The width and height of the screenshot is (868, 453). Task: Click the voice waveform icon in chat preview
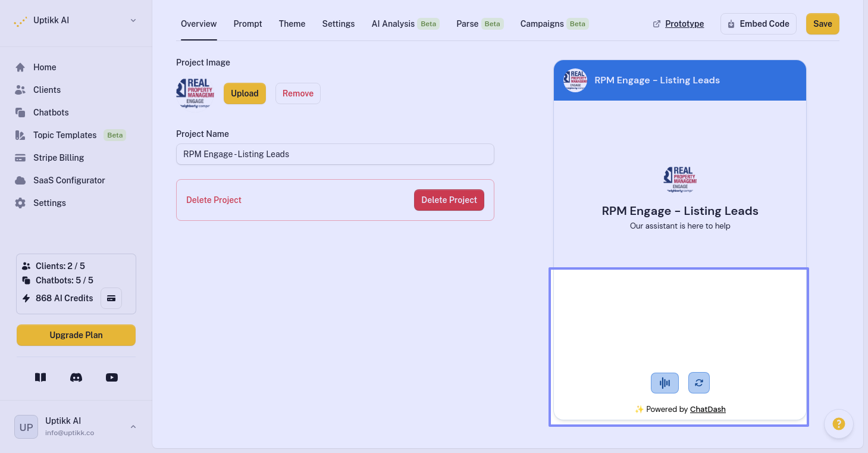665,383
